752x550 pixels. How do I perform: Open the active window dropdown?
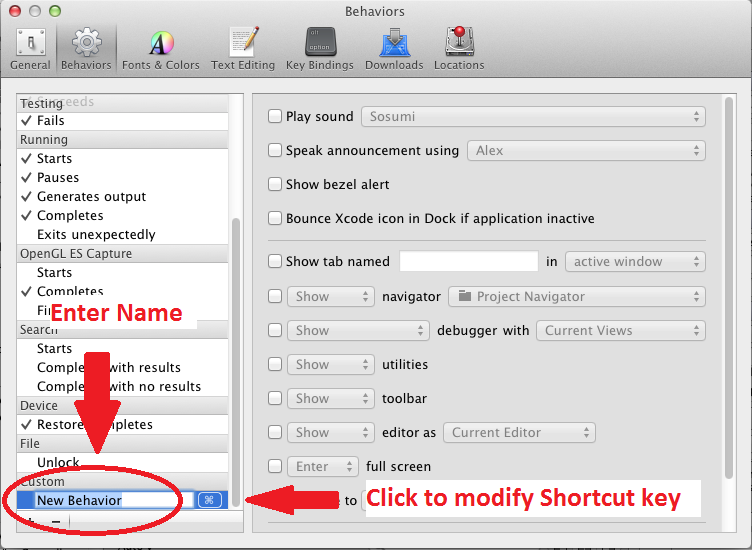[x=635, y=261]
